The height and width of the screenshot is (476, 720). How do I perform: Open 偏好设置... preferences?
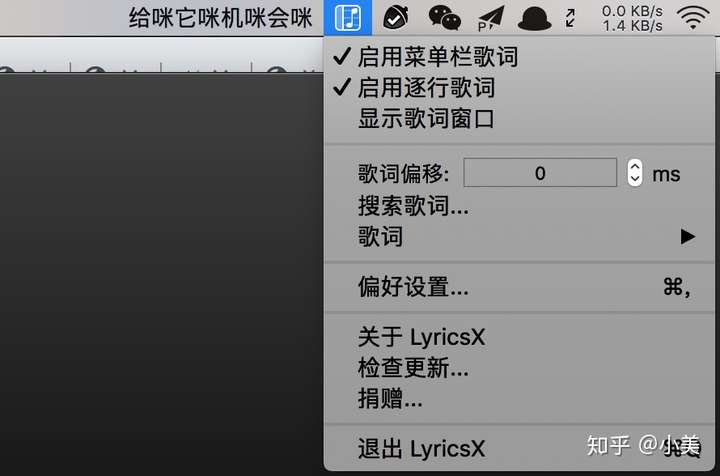[x=519, y=287]
